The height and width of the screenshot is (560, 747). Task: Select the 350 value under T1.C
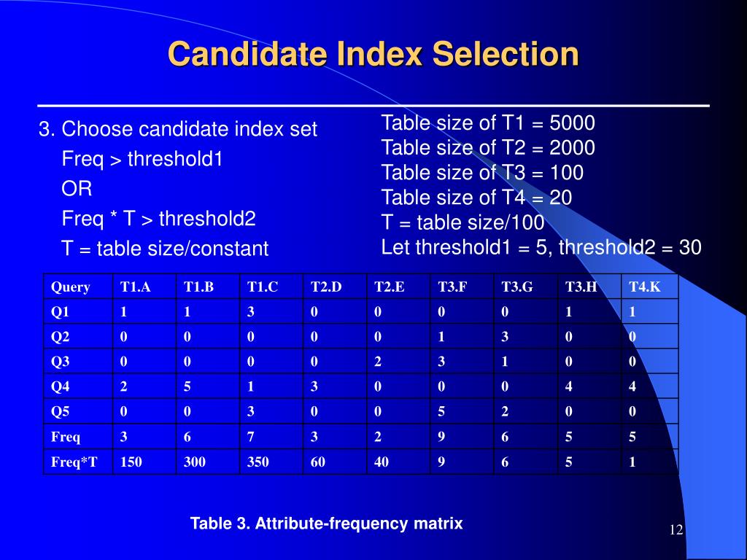pos(258,462)
